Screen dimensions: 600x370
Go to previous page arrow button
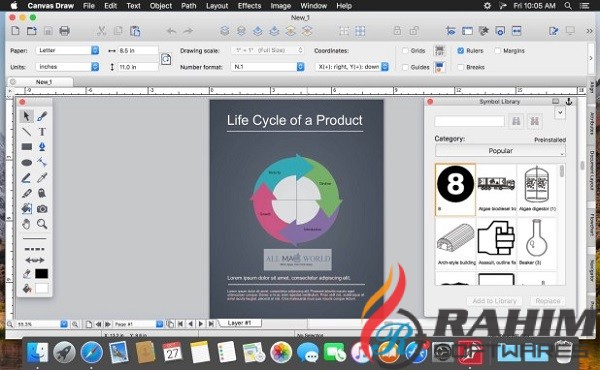click(x=191, y=324)
